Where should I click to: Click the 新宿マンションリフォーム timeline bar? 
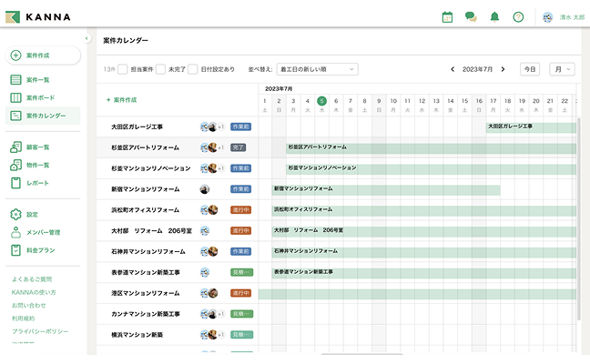point(386,190)
